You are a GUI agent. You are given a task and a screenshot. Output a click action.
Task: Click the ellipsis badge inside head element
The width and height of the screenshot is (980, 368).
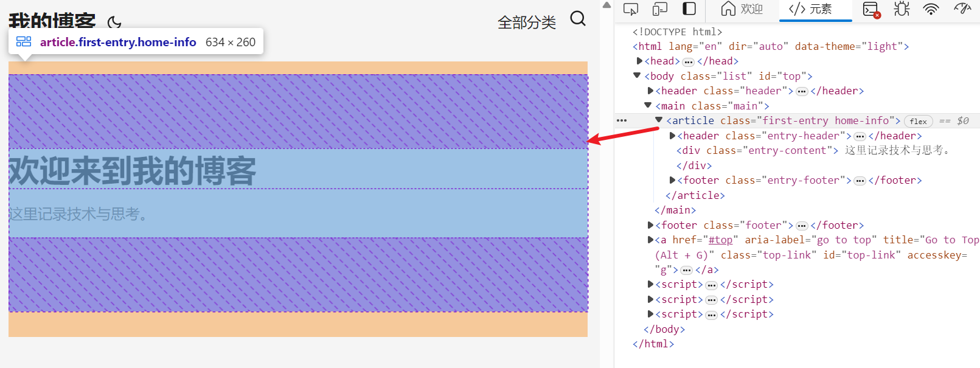coord(688,62)
